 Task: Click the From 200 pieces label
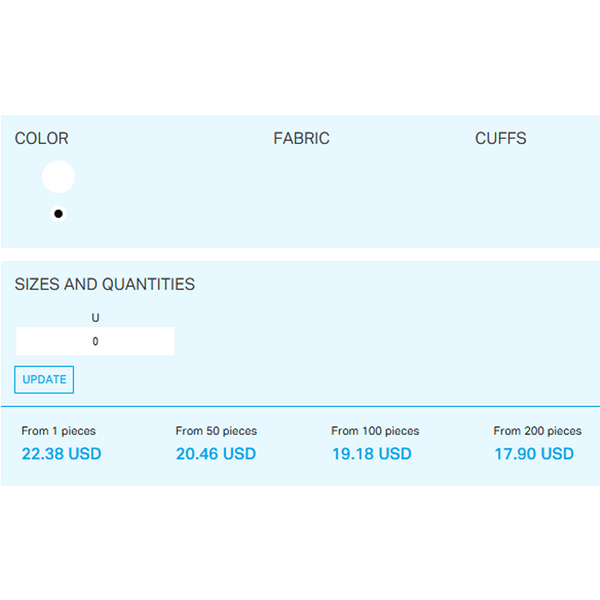[537, 431]
